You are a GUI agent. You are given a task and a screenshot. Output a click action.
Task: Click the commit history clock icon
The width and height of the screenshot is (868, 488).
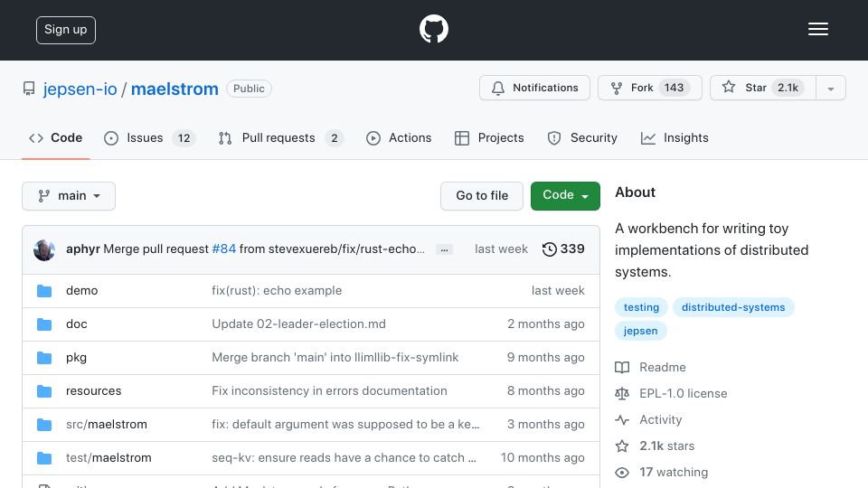pyautogui.click(x=549, y=249)
